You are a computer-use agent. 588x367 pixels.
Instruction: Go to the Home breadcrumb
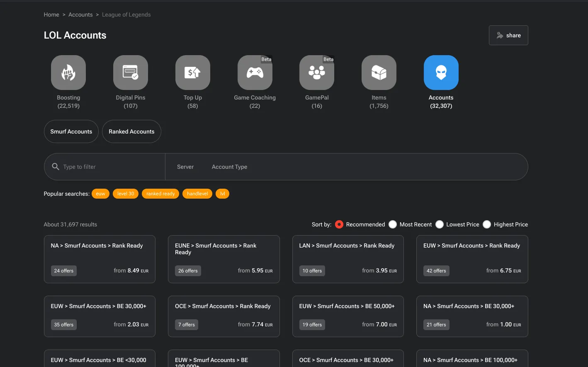(51, 15)
